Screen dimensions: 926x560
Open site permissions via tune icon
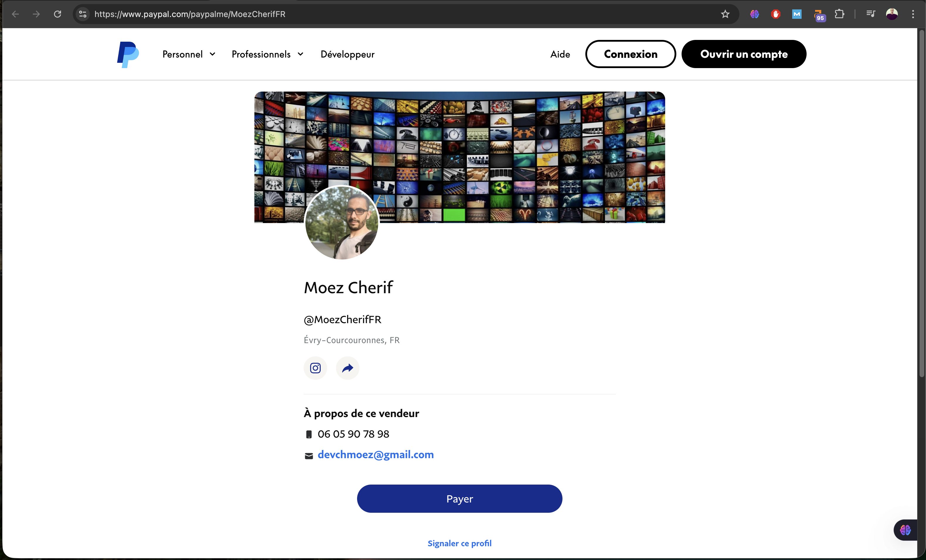click(x=83, y=14)
